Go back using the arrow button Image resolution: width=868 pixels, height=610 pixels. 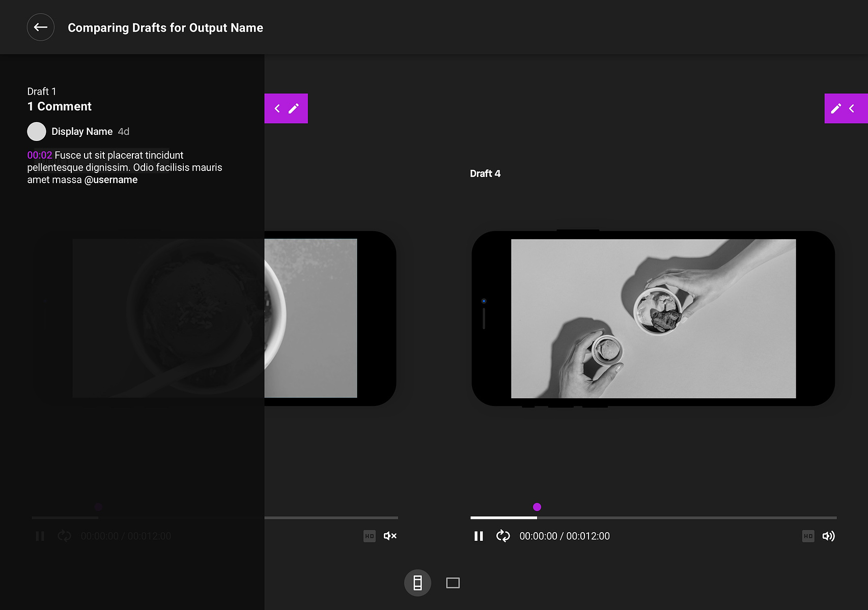click(x=41, y=27)
